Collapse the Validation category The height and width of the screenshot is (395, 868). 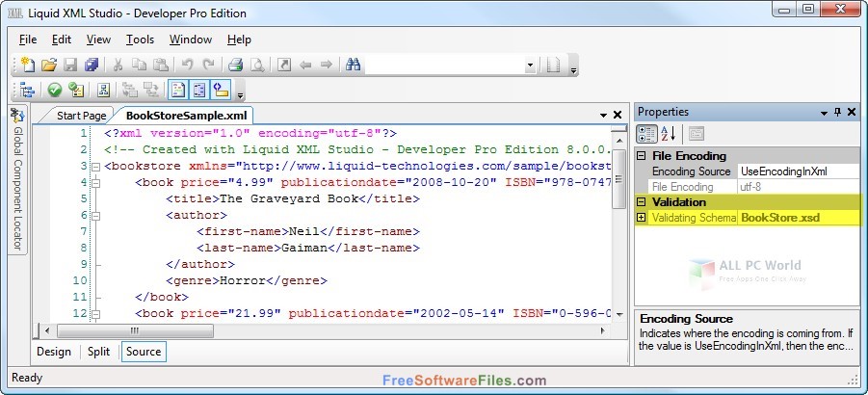[641, 202]
